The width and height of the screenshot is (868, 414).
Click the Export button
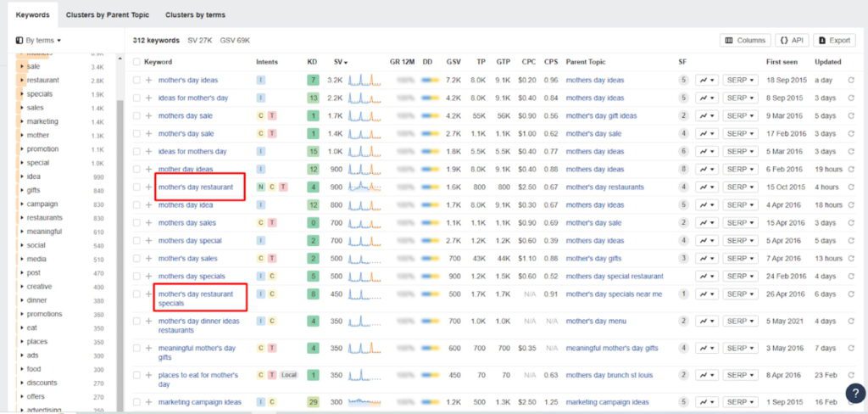tap(834, 40)
